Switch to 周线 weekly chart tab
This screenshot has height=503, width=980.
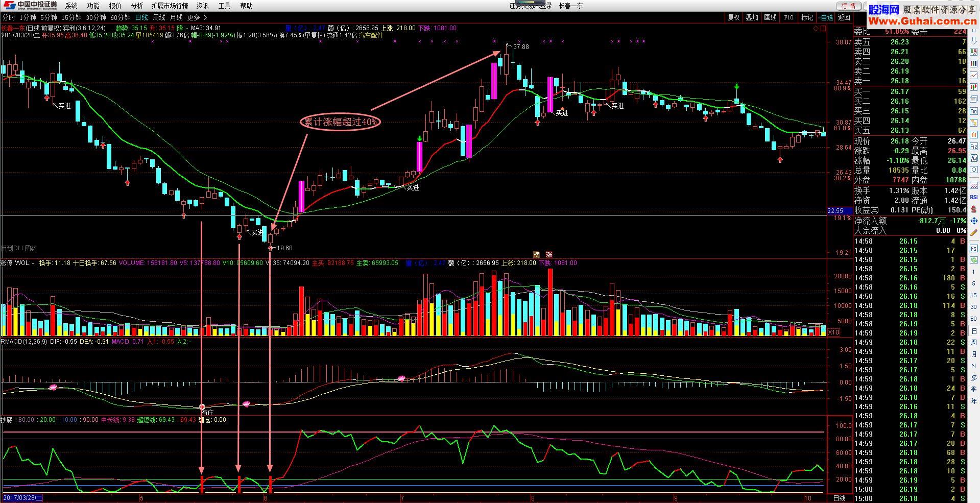[x=159, y=17]
